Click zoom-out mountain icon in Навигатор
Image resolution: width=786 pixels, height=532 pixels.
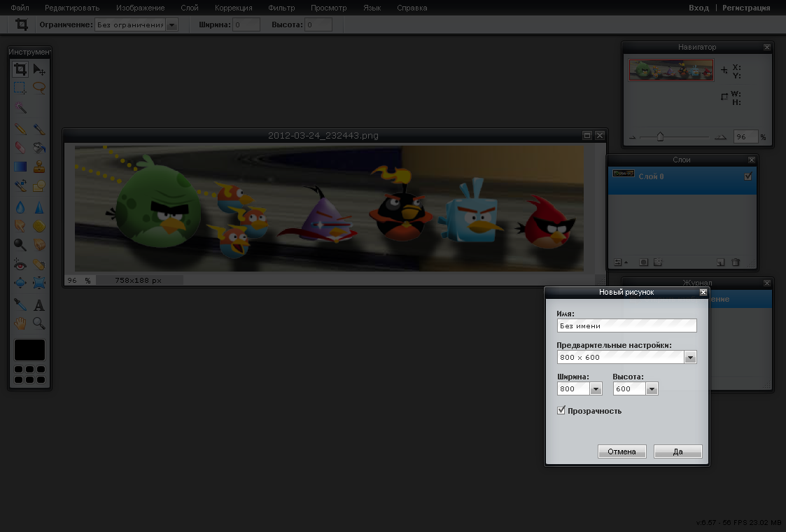click(633, 137)
